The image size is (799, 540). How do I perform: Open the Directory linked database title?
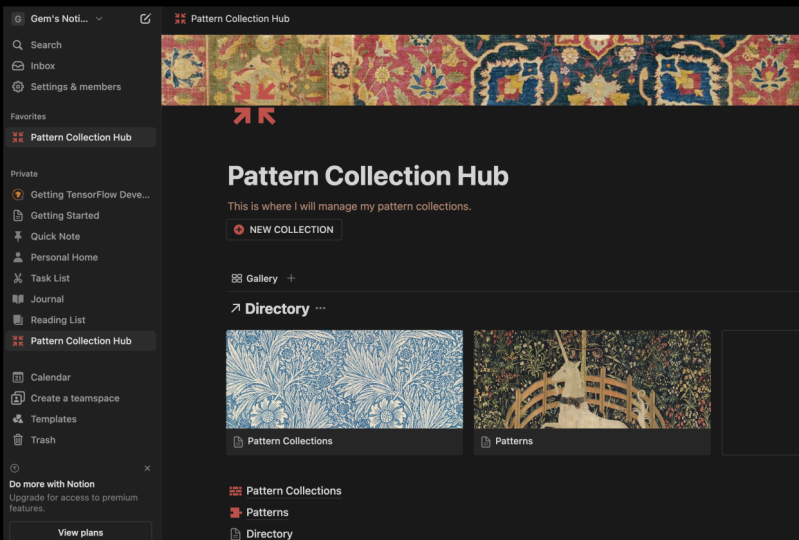pos(277,309)
